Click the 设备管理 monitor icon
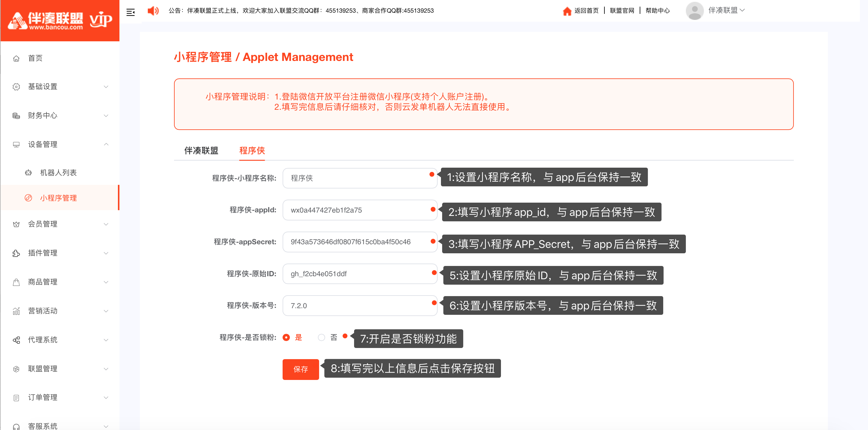The width and height of the screenshot is (868, 430). pos(16,144)
